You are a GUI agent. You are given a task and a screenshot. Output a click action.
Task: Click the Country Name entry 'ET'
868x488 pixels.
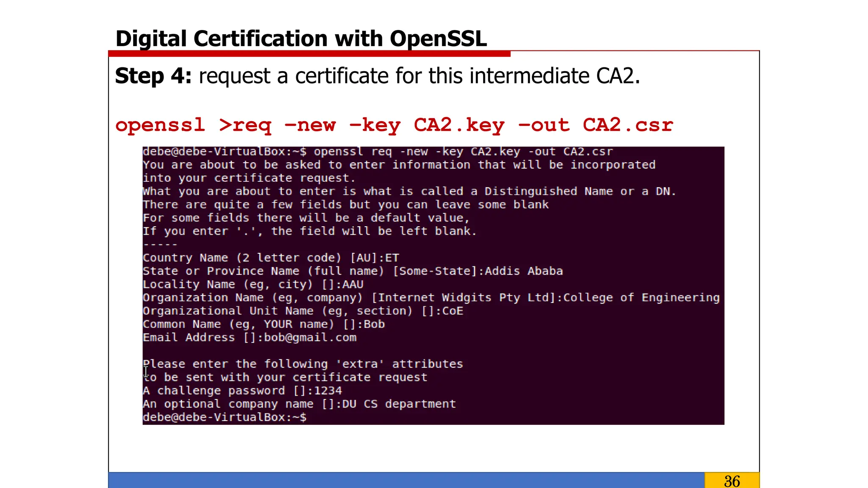coord(392,258)
